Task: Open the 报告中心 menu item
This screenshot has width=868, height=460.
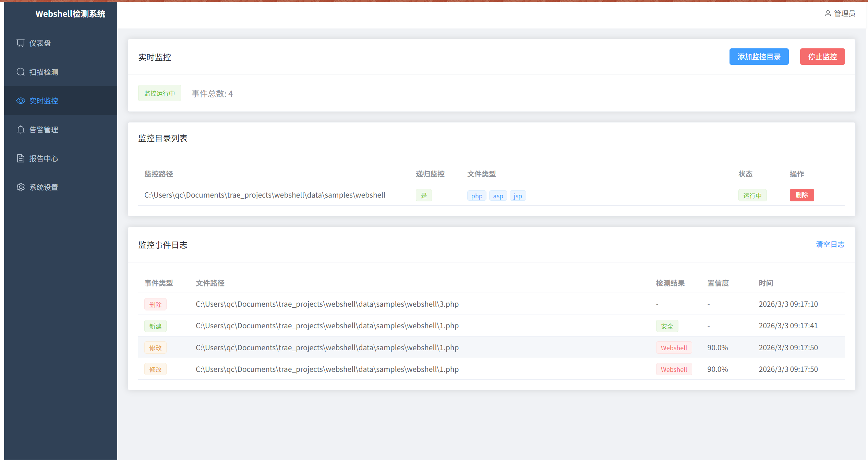Action: (x=44, y=158)
